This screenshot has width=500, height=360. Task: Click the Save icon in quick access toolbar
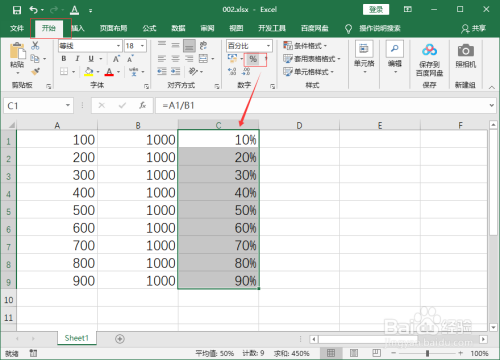pos(17,10)
